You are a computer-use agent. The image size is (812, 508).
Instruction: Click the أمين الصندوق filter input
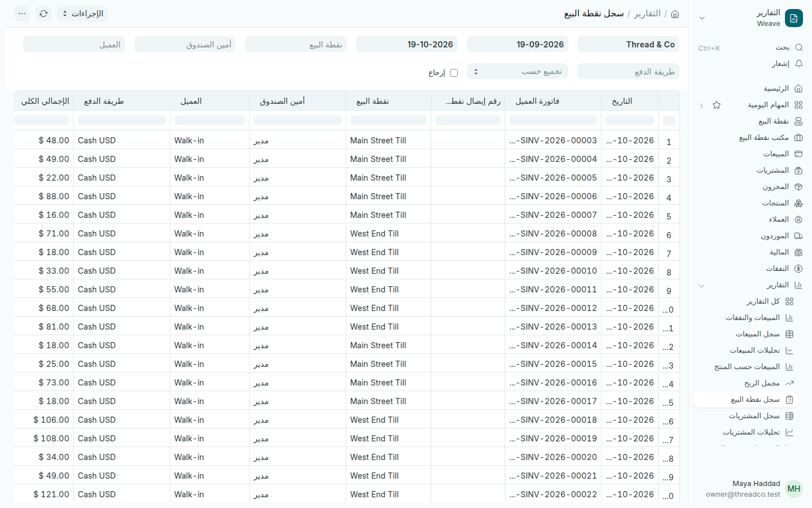185,45
